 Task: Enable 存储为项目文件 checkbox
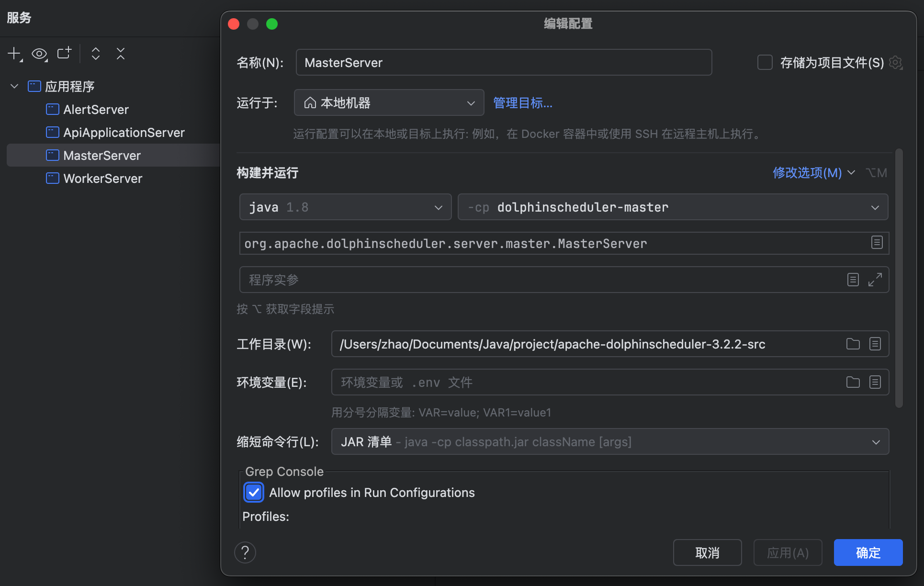tap(765, 62)
